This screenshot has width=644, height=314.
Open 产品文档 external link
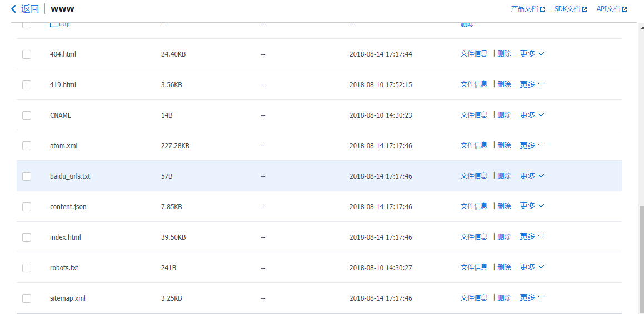[527, 9]
